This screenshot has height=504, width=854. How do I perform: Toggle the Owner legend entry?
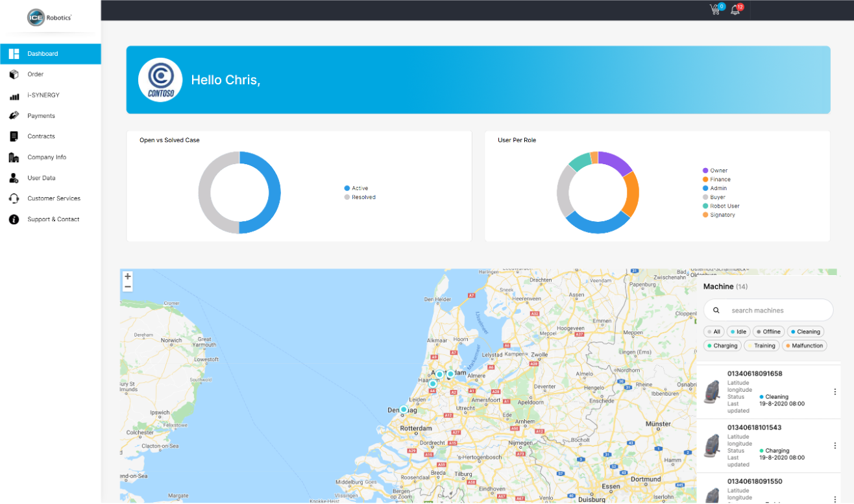click(x=715, y=171)
